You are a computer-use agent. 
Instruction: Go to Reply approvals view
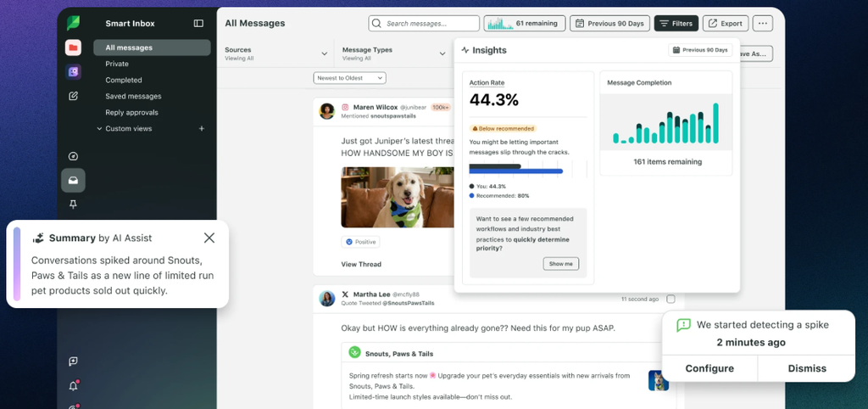tap(131, 113)
